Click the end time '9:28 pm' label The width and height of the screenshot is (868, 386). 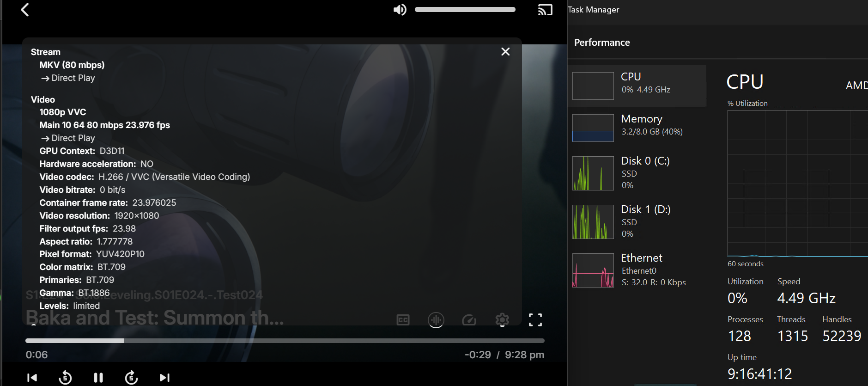524,355
